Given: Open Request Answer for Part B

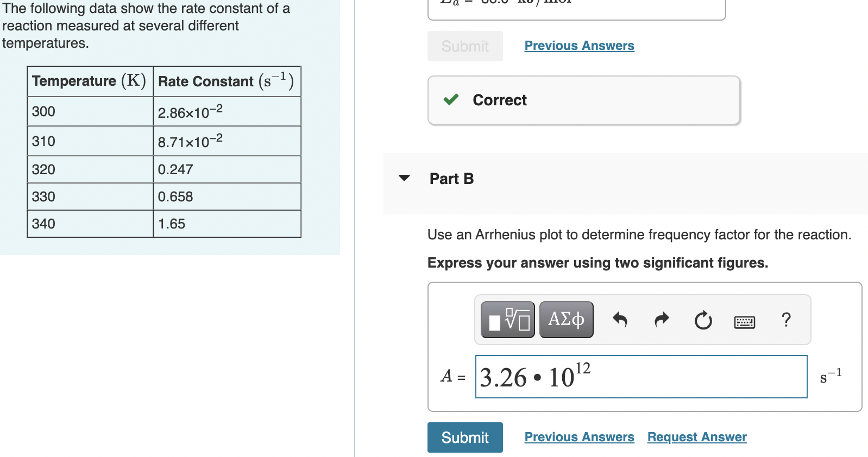Looking at the screenshot, I should (x=697, y=437).
